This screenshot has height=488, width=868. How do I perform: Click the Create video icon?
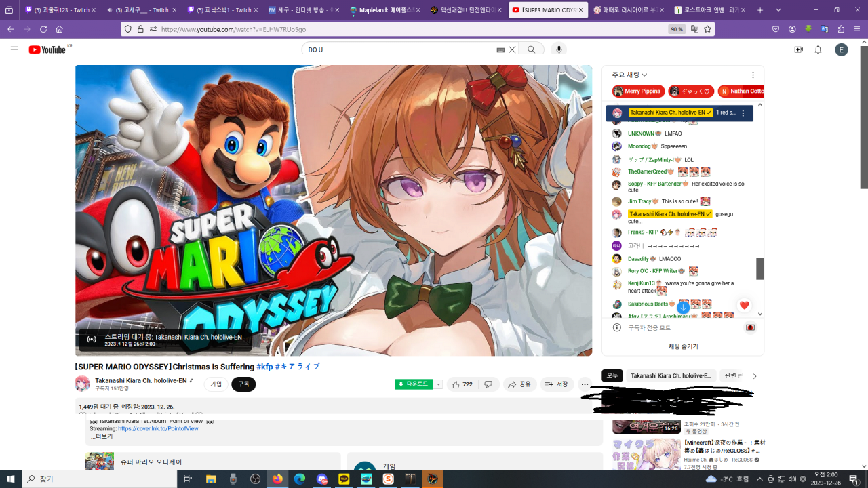(798, 49)
